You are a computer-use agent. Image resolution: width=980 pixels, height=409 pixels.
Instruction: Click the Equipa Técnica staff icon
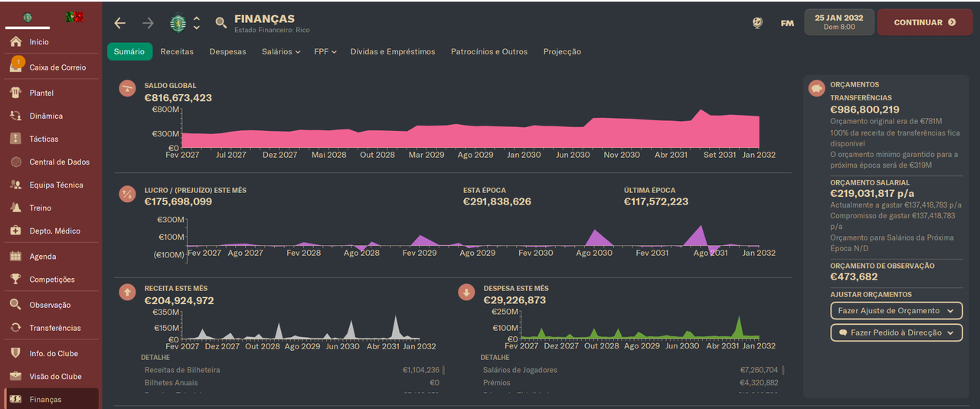pos(15,185)
